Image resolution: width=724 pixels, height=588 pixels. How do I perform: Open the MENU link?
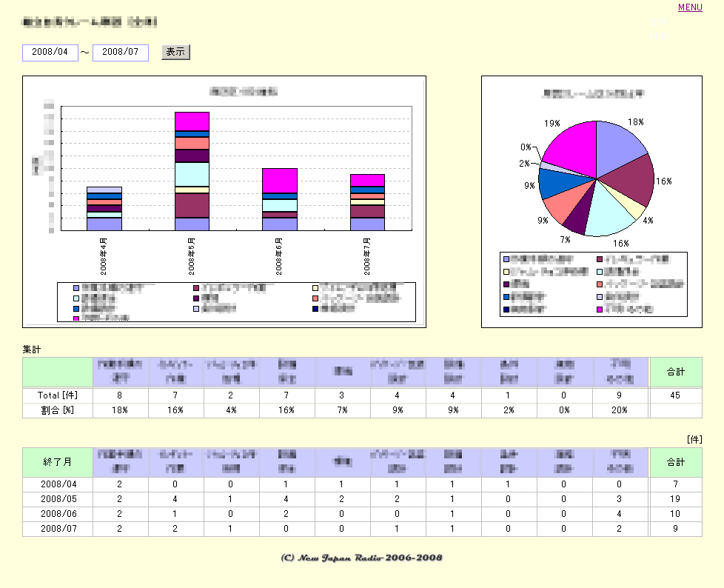click(x=690, y=7)
